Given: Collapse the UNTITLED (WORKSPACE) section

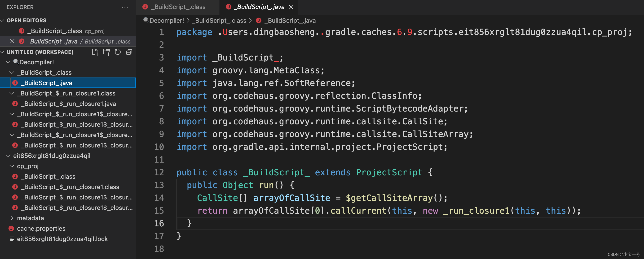Looking at the screenshot, I should point(3,52).
